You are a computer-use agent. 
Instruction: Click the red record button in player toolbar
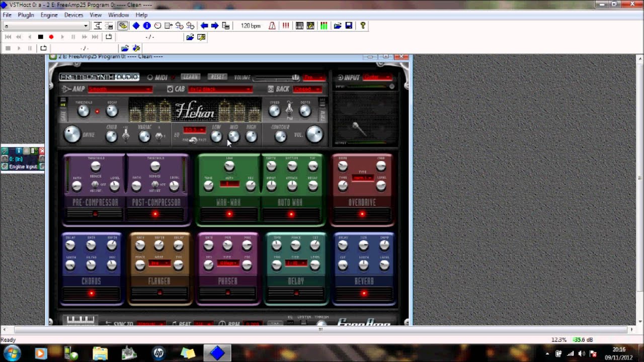tap(51, 37)
